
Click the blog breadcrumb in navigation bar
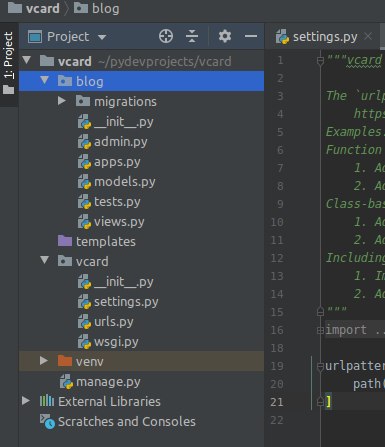pos(97,8)
